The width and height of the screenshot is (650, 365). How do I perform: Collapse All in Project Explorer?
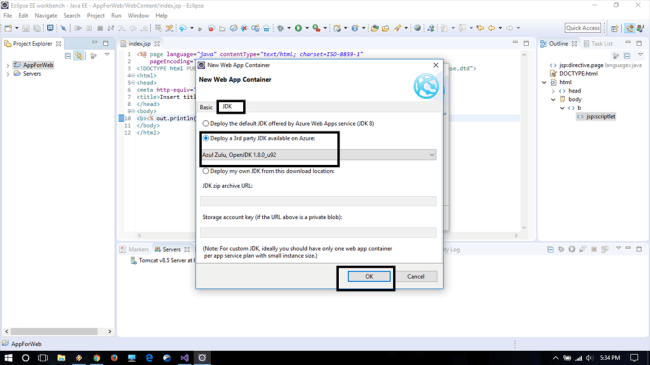coord(68,56)
